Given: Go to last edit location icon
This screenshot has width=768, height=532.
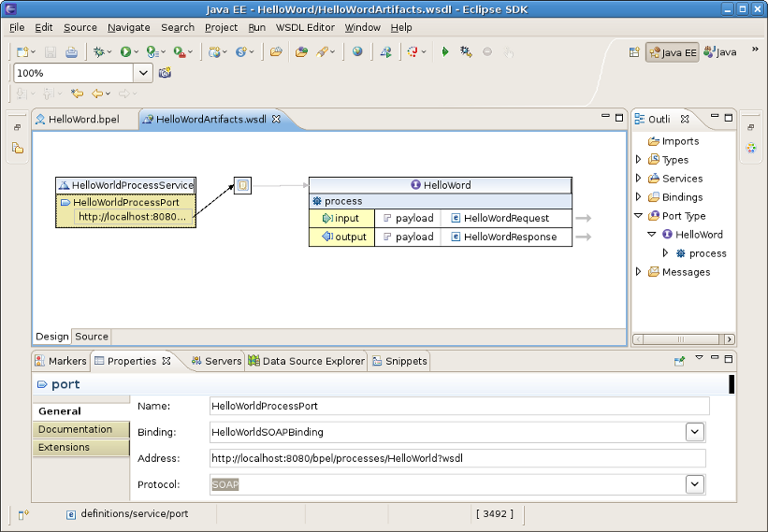Looking at the screenshot, I should pyautogui.click(x=77, y=93).
